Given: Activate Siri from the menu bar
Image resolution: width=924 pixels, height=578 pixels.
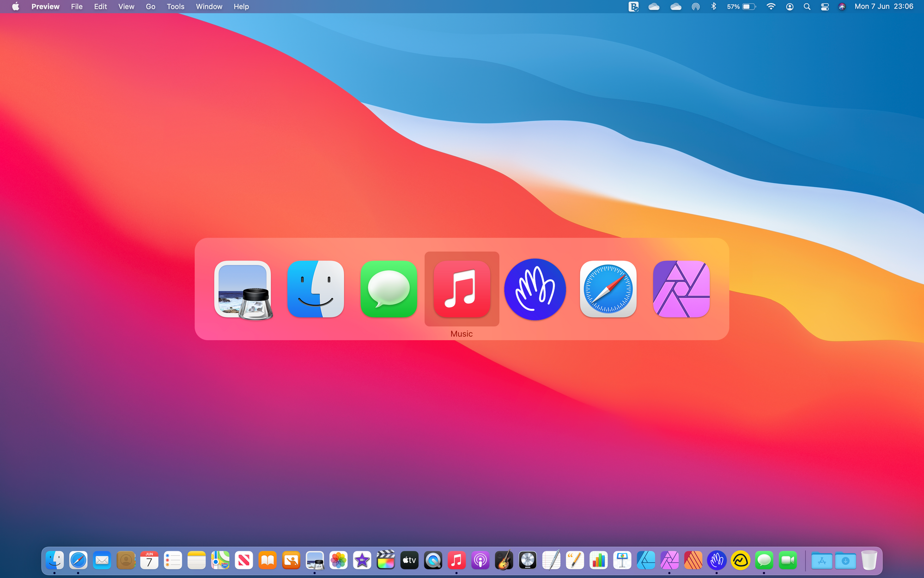Looking at the screenshot, I should [x=842, y=6].
